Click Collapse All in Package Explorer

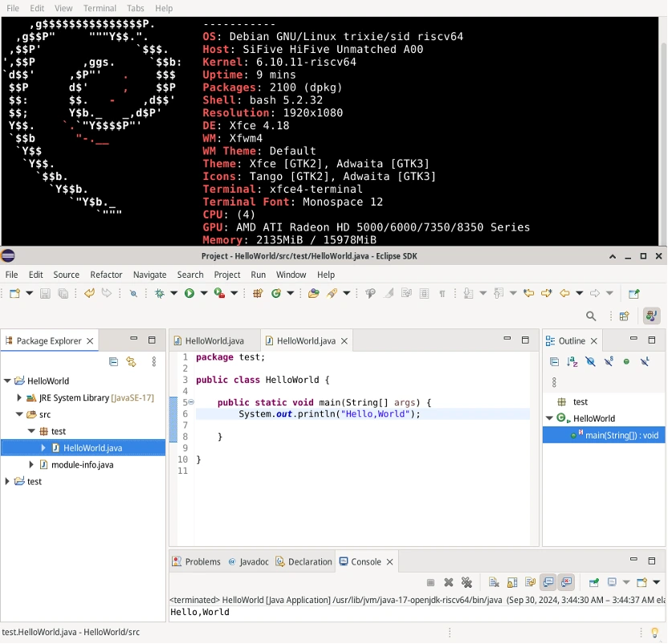113,362
